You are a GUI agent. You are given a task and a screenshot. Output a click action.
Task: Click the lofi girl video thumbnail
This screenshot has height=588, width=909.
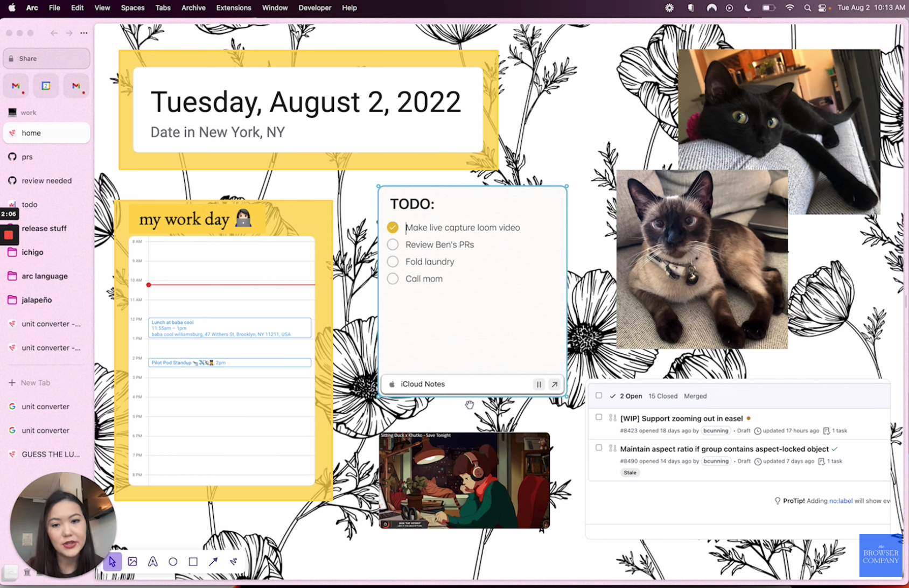point(464,480)
